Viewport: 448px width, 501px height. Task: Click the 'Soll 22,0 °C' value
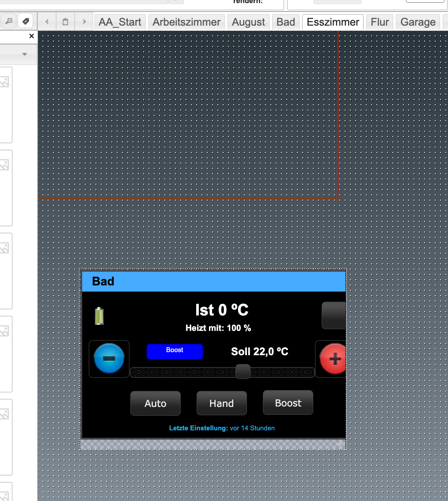click(x=259, y=352)
